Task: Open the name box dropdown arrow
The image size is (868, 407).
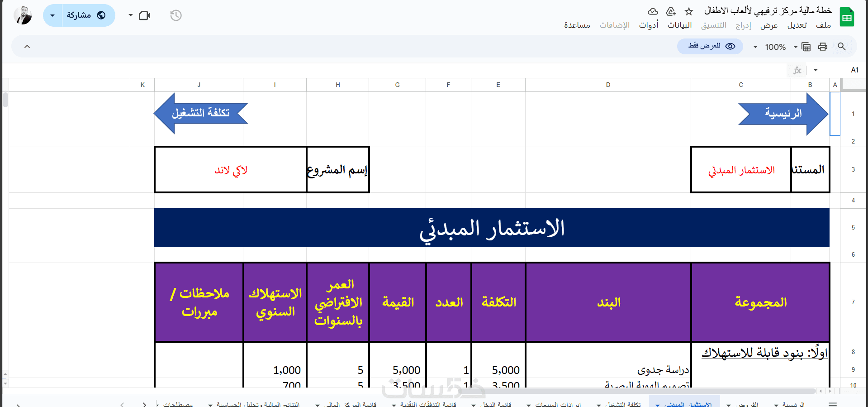Action: (x=816, y=70)
